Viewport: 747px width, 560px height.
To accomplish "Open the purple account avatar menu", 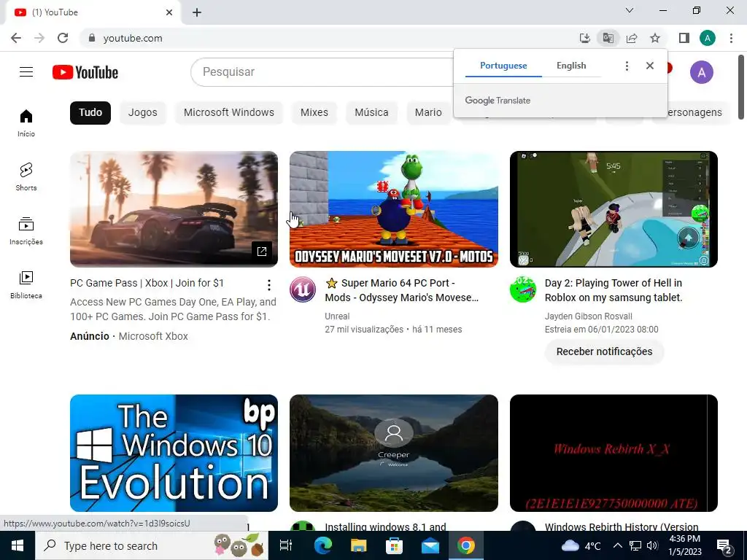I will (701, 72).
